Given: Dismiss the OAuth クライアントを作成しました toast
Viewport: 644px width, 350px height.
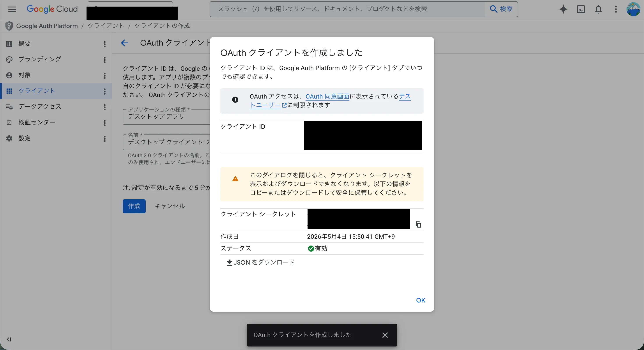Looking at the screenshot, I should (x=385, y=335).
